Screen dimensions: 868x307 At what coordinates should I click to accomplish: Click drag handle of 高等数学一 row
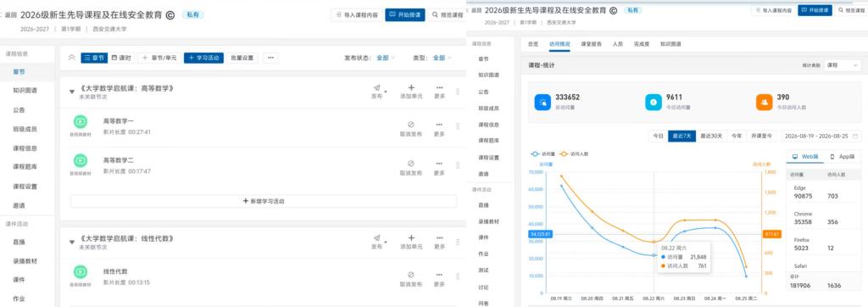click(457, 126)
